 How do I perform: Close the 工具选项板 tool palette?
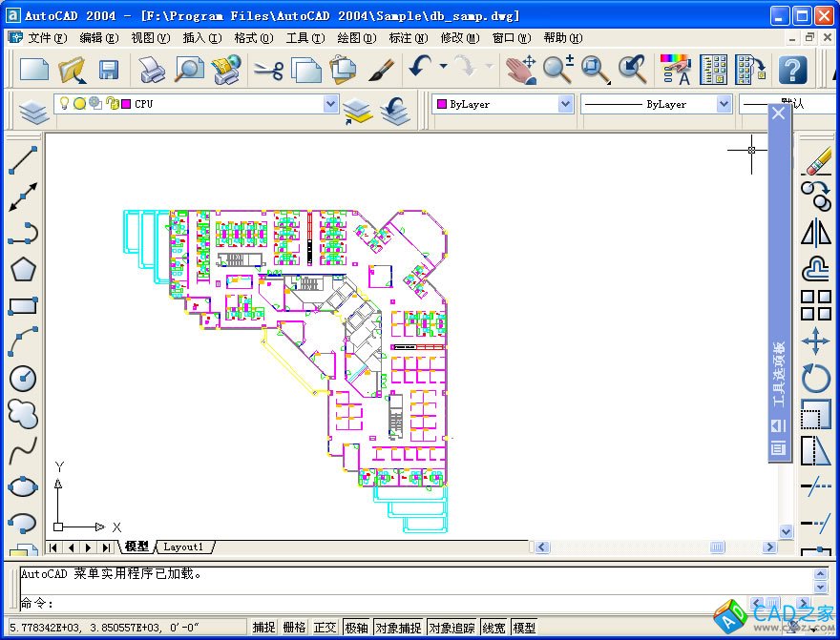(779, 113)
